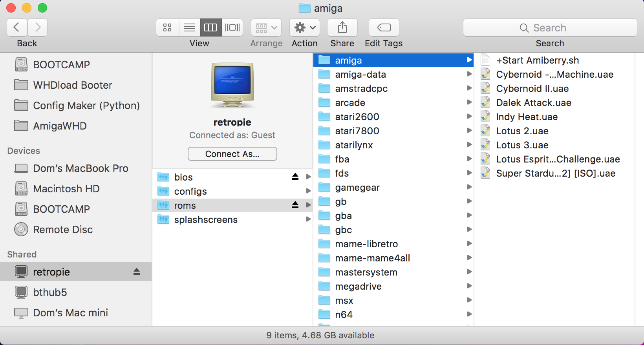The image size is (644, 345).
Task: Eject the bios share
Action: [295, 177]
